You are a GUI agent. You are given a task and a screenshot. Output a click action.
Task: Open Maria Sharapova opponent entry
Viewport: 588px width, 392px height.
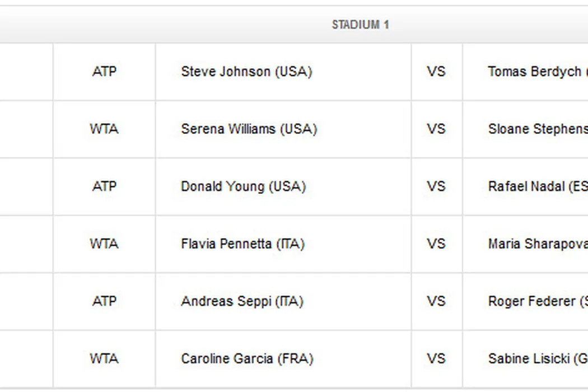pos(536,244)
